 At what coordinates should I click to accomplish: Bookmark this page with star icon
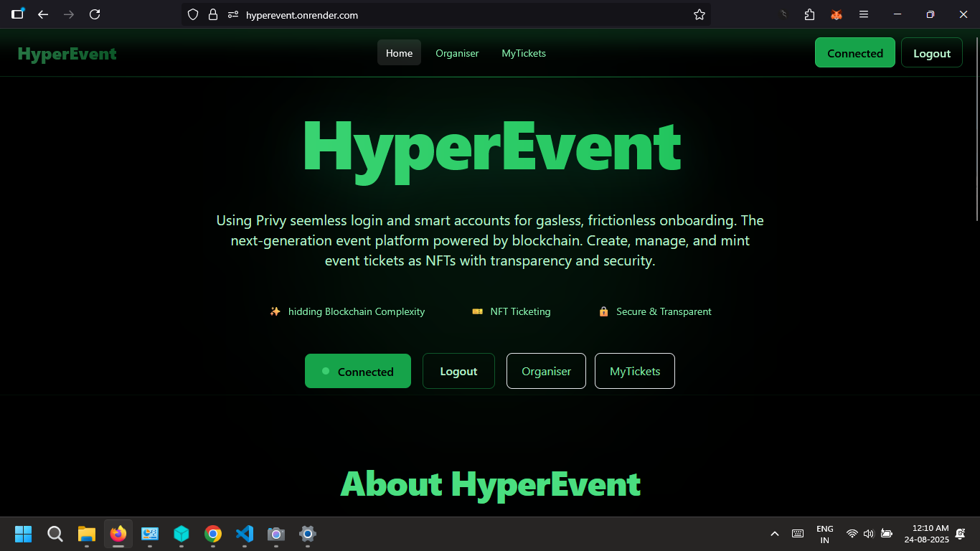[x=699, y=14]
